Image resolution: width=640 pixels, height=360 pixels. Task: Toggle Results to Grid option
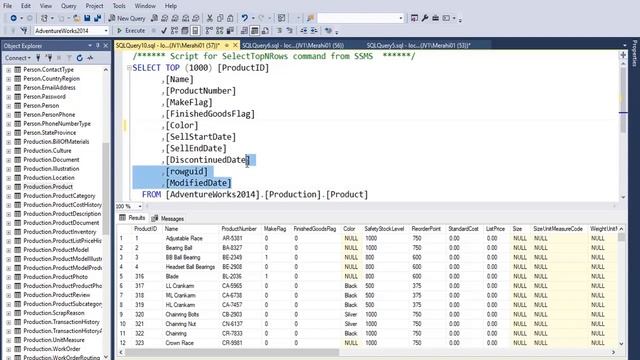[x=254, y=30]
